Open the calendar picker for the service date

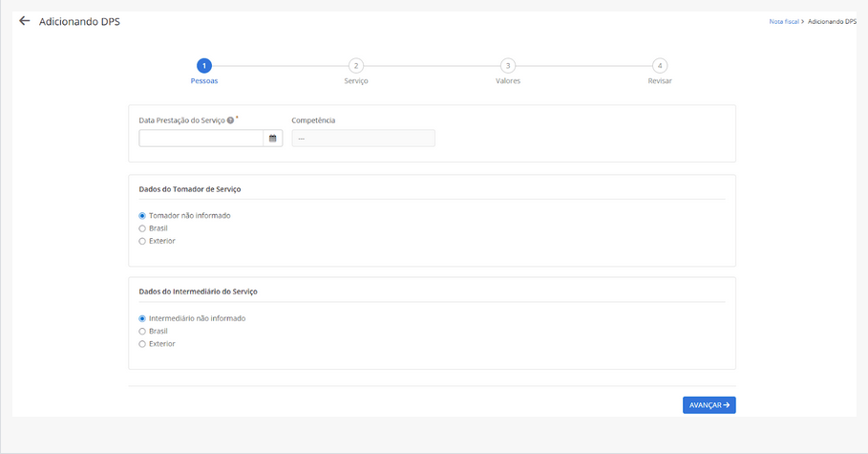pos(272,139)
